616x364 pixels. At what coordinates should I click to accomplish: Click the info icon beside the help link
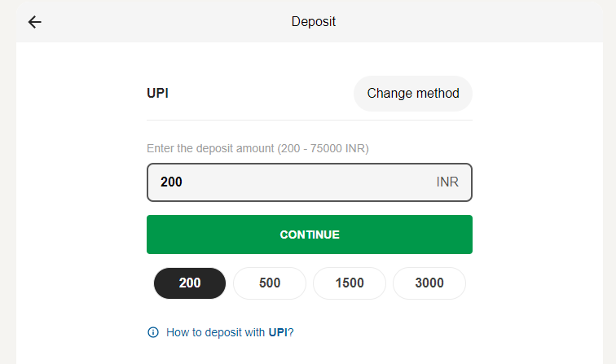[x=152, y=332]
